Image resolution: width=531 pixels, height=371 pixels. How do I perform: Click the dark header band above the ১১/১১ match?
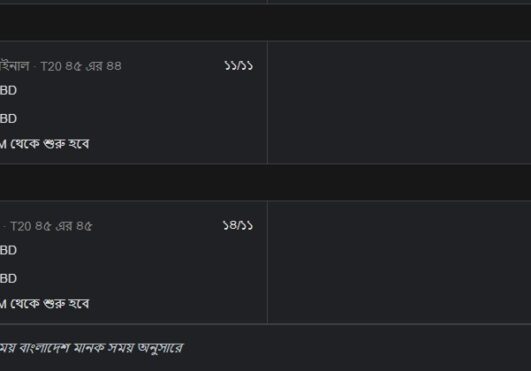(x=266, y=22)
